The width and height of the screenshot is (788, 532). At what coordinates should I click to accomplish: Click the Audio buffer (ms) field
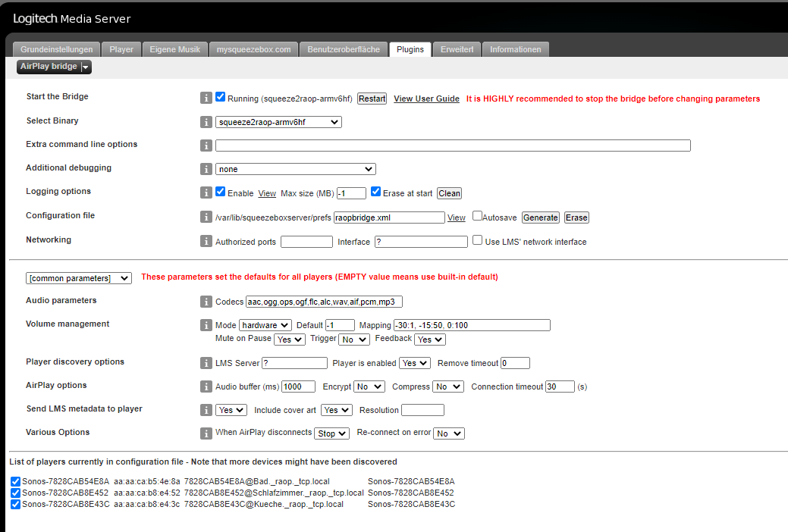(x=299, y=386)
